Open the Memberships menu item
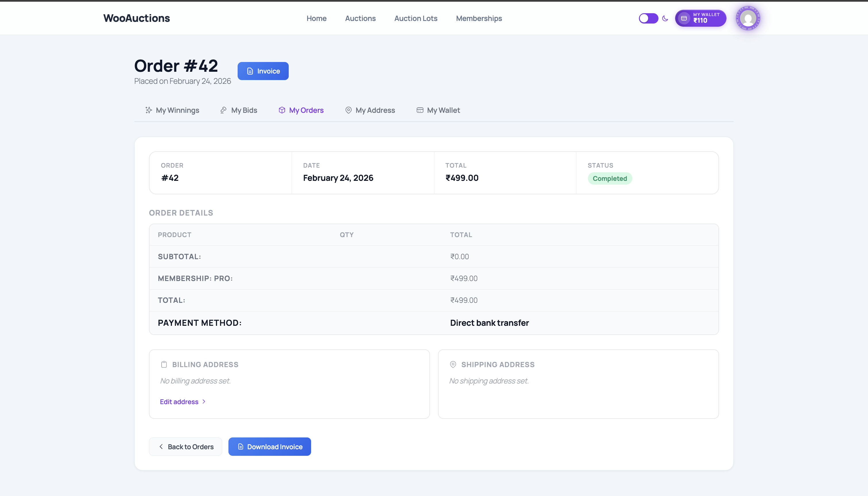This screenshot has width=868, height=496. pyautogui.click(x=478, y=18)
